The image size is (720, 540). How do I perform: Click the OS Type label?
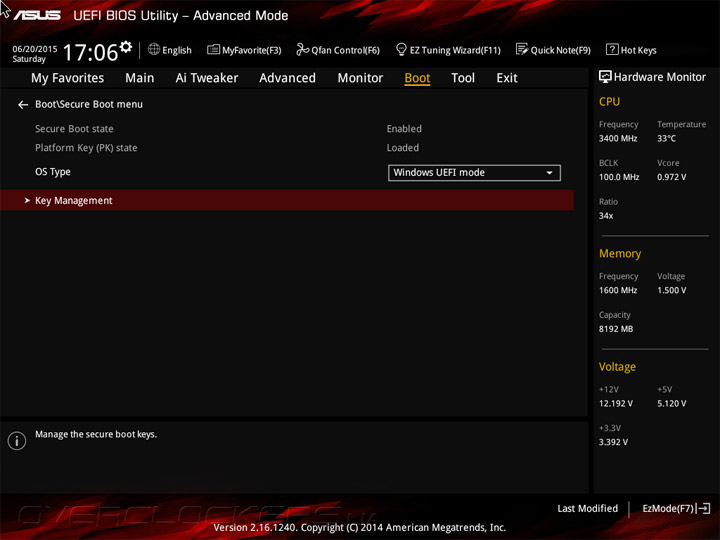click(53, 172)
